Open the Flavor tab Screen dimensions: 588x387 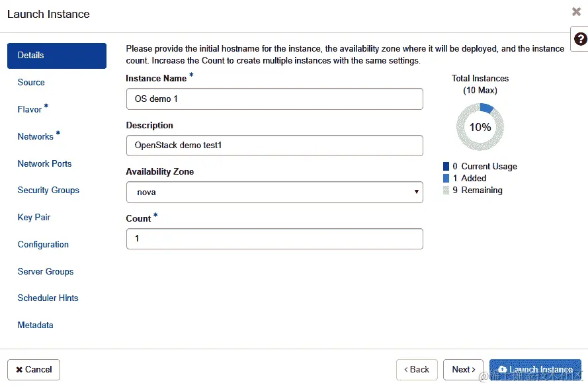(30, 110)
